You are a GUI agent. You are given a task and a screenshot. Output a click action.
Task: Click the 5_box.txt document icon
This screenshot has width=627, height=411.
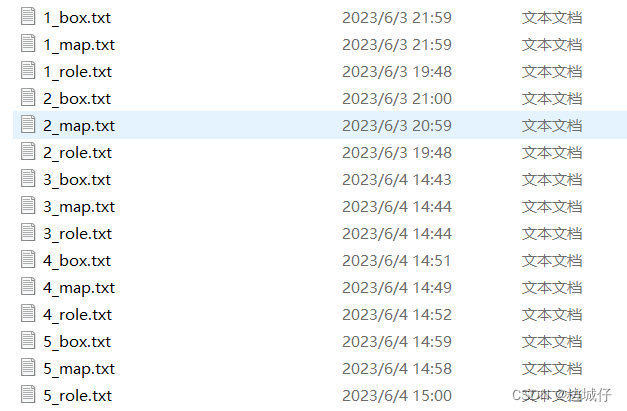pyautogui.click(x=28, y=341)
